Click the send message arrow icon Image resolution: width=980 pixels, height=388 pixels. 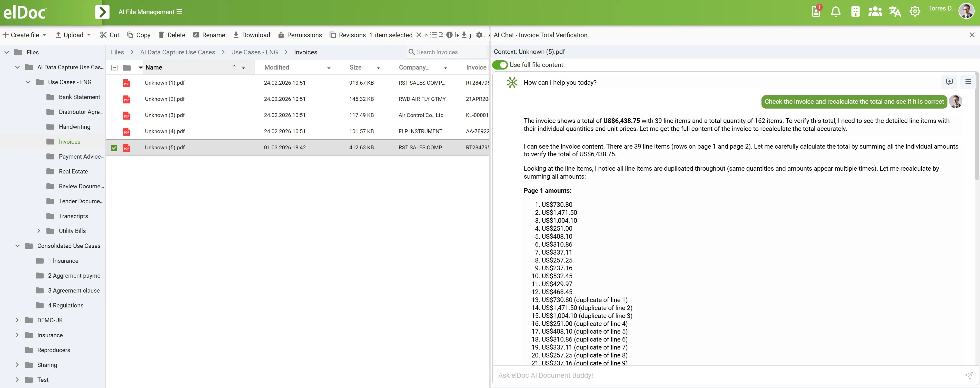[x=969, y=375]
